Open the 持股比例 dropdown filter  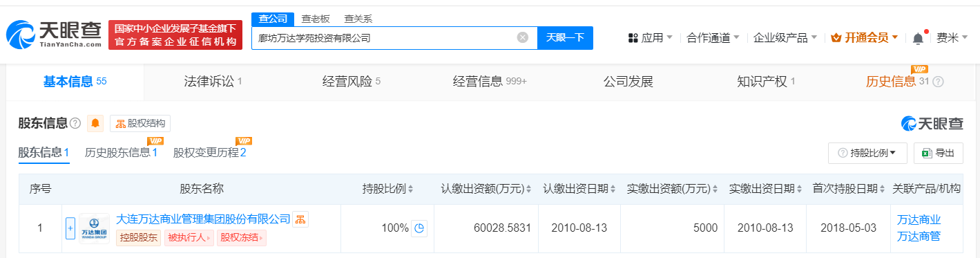(x=867, y=153)
